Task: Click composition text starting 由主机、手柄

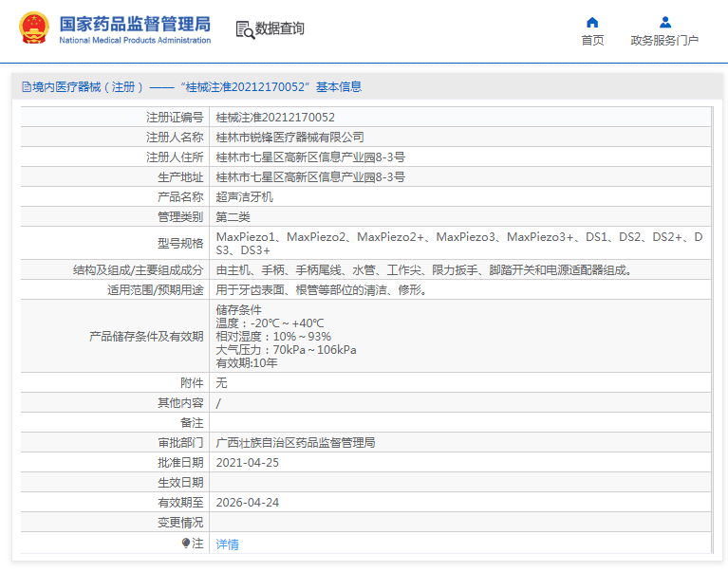Action: (x=423, y=270)
